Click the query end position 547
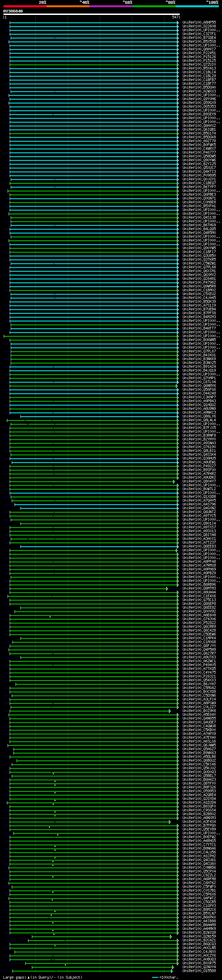 tap(175, 17)
